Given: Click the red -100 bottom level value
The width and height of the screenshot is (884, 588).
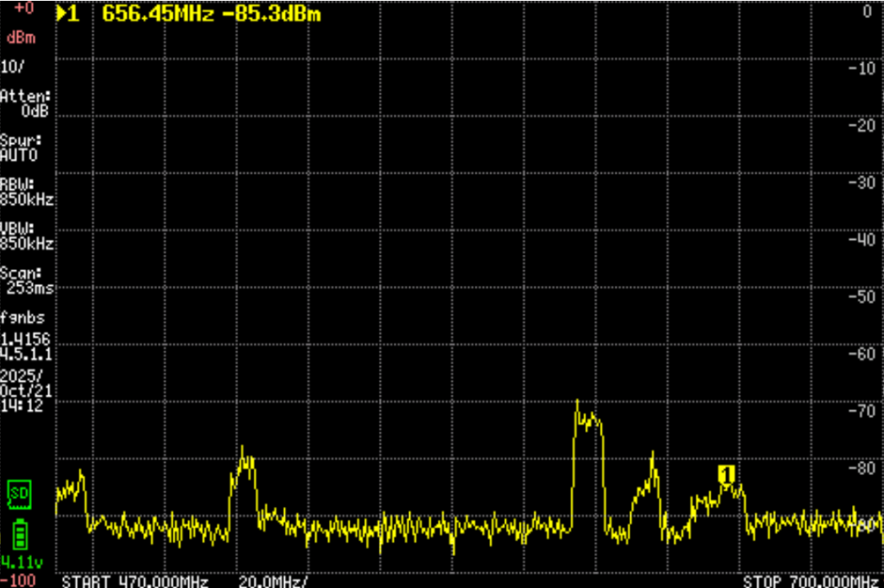Looking at the screenshot, I should pos(17,579).
